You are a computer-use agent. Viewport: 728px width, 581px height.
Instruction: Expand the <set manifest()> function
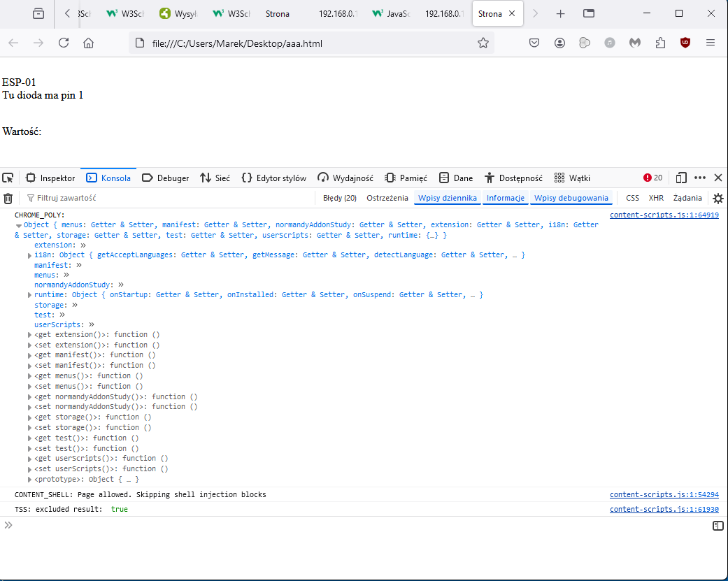(x=29, y=366)
